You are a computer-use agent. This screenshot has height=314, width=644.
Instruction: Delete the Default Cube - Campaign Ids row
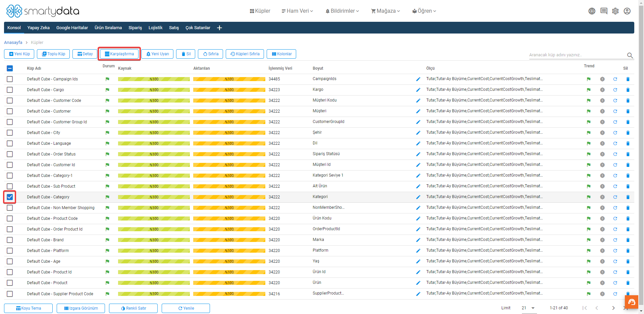[x=628, y=79]
